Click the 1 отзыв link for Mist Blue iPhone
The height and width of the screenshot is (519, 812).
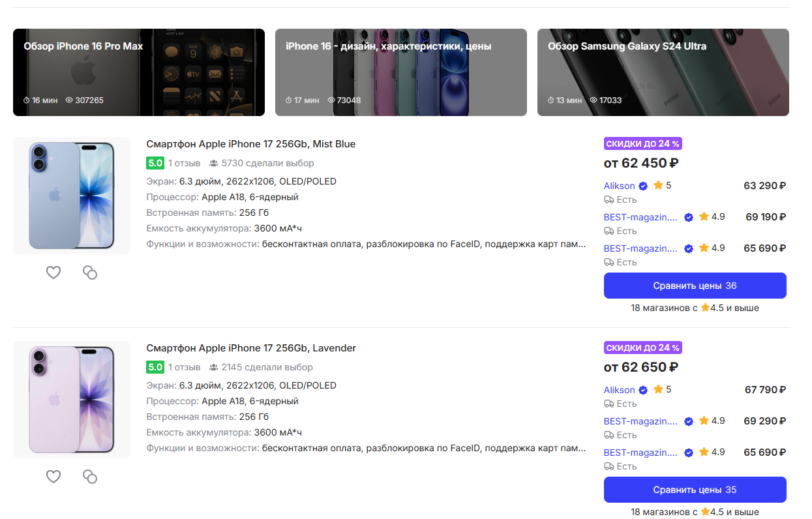tap(184, 163)
